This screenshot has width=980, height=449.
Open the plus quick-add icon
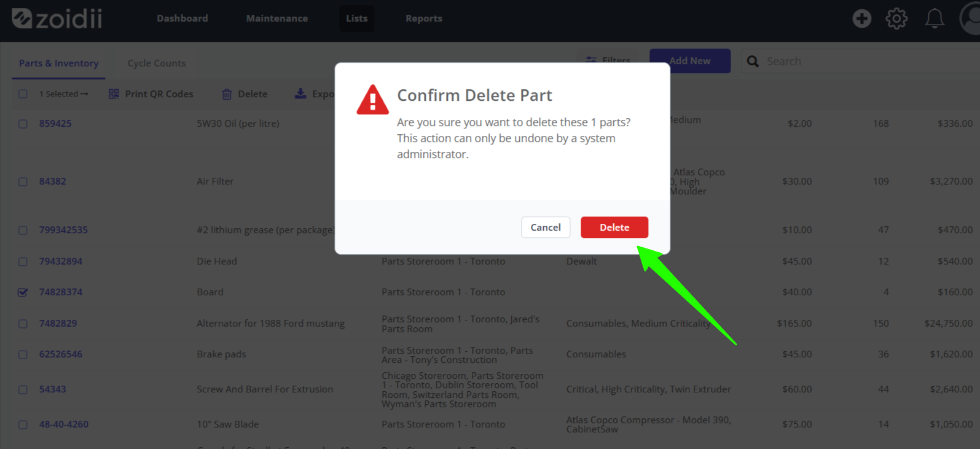click(x=861, y=18)
